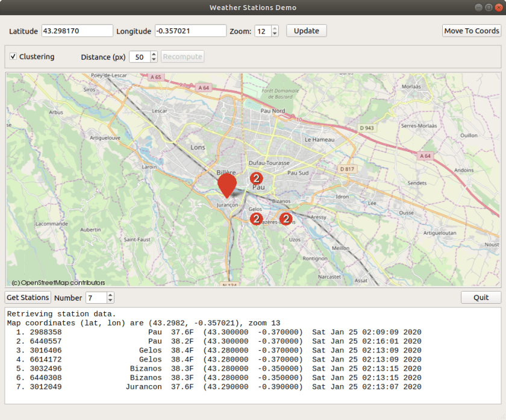Focus the Latitude input field
This screenshot has width=506, height=420.
pos(77,31)
